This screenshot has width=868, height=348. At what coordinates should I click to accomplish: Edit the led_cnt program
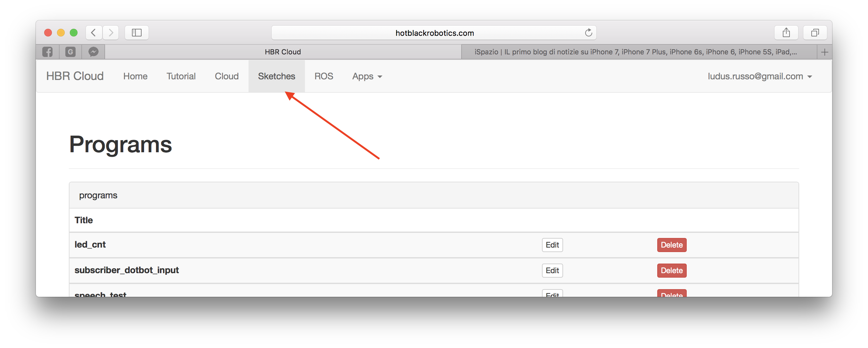click(552, 245)
